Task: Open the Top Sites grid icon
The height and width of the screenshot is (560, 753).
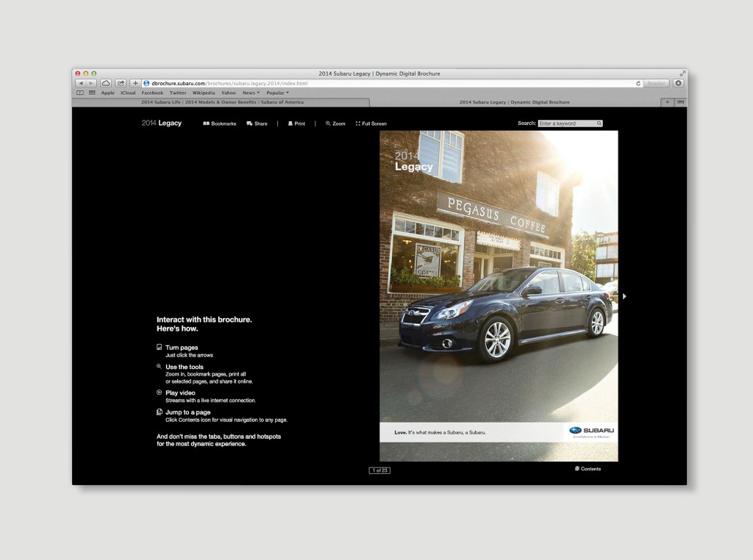Action: [x=92, y=93]
